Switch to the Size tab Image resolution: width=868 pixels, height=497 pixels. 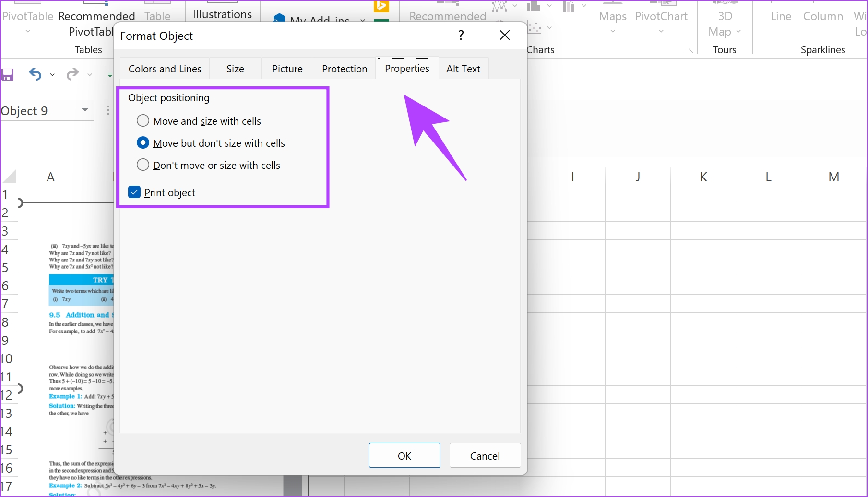235,69
